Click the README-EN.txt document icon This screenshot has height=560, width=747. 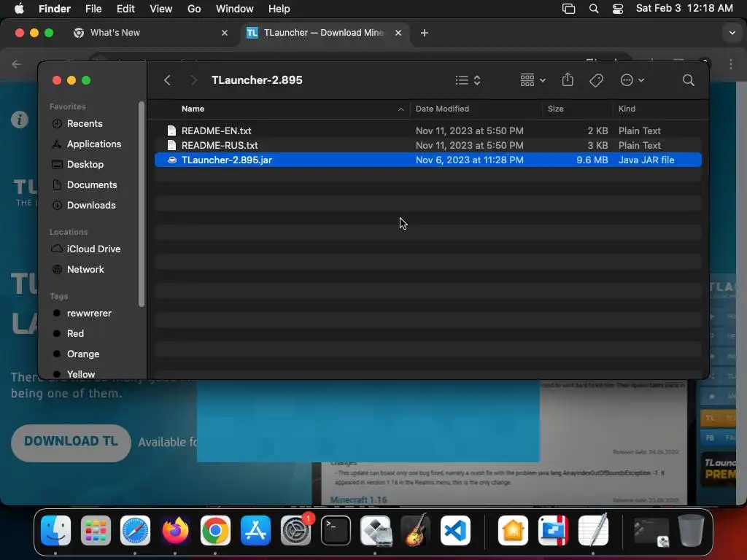click(171, 131)
